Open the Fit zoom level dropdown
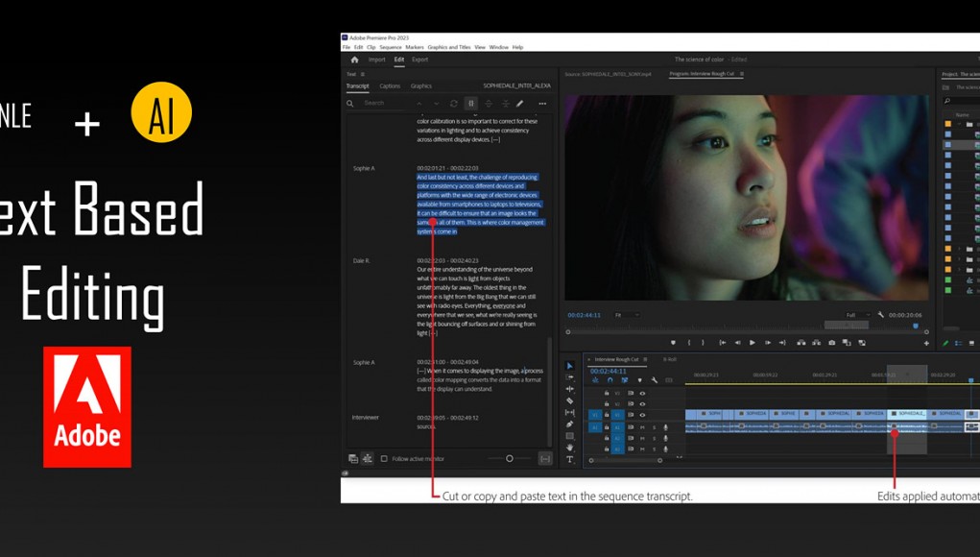980x557 pixels. (x=627, y=315)
